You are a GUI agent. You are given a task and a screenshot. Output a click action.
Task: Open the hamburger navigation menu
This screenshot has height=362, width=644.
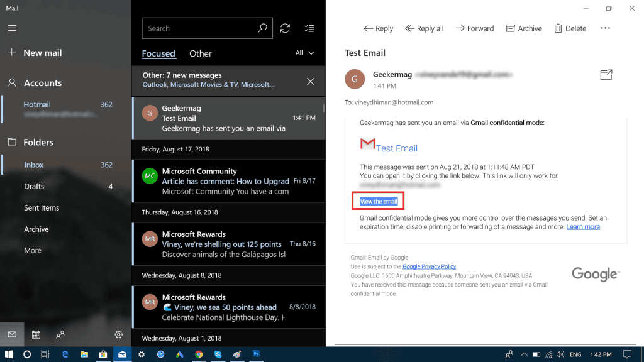12,28
